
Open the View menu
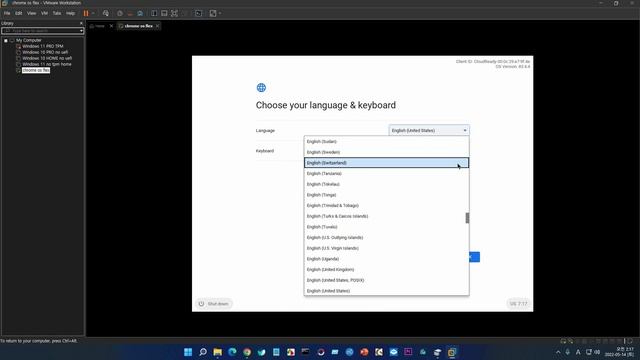31,13
